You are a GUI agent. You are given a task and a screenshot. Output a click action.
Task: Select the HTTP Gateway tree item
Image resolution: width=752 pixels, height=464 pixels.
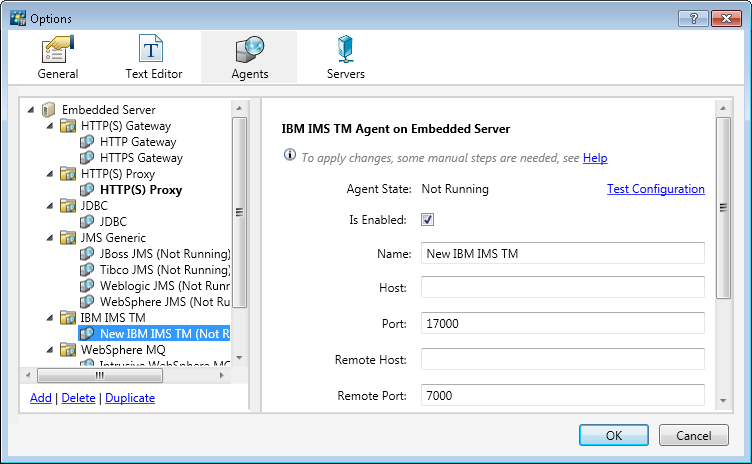coord(138,142)
